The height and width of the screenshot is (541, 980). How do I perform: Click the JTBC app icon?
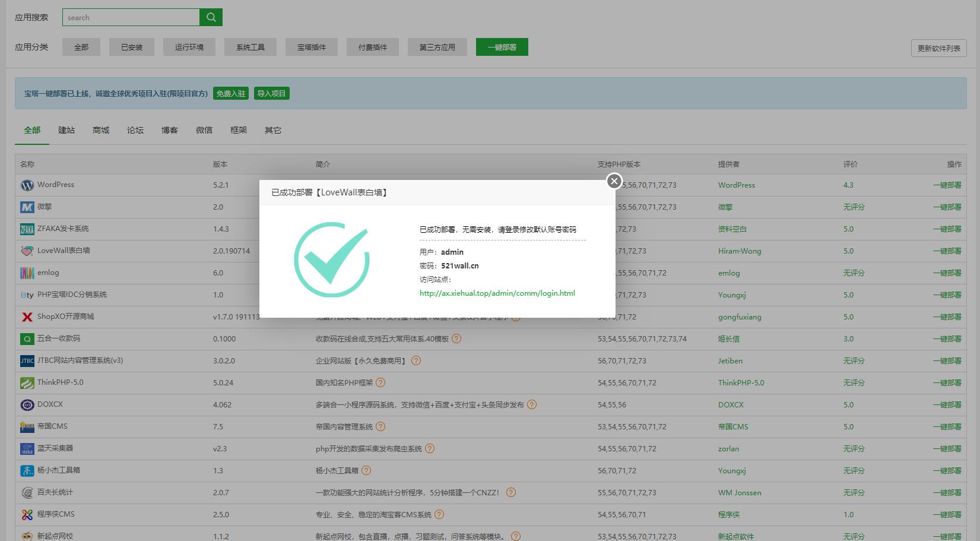pyautogui.click(x=27, y=361)
